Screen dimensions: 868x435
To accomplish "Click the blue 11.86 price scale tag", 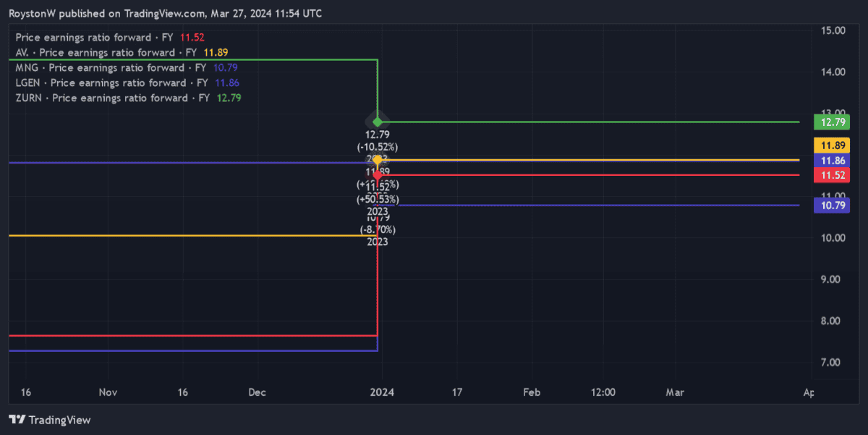I will [830, 160].
